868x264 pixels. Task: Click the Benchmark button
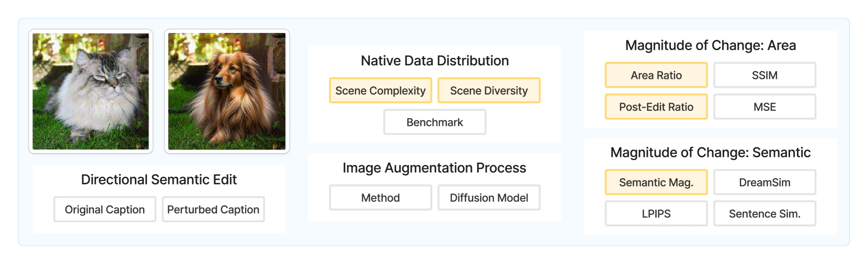[x=435, y=122]
